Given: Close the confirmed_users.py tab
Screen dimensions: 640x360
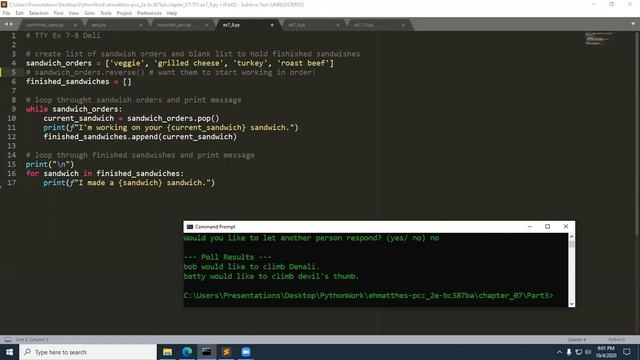Looking at the screenshot, I should tap(75, 25).
